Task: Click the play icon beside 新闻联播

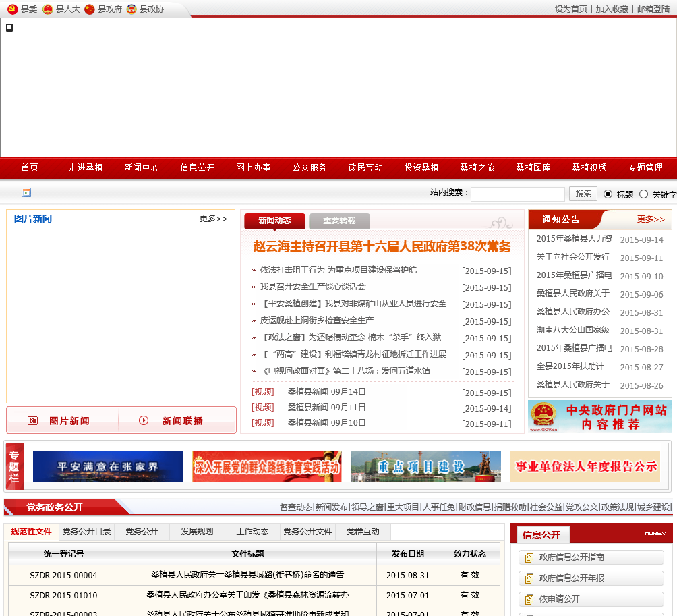Action: pyautogui.click(x=144, y=420)
